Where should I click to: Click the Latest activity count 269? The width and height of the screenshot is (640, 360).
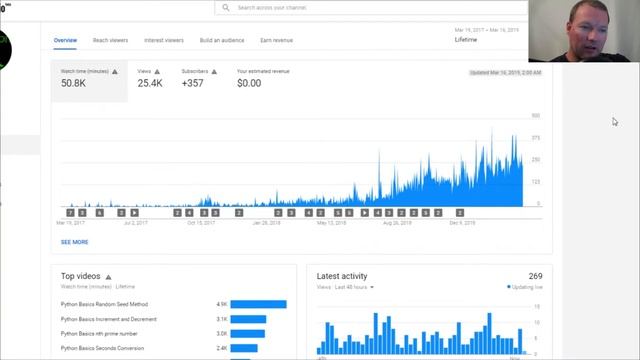535,276
